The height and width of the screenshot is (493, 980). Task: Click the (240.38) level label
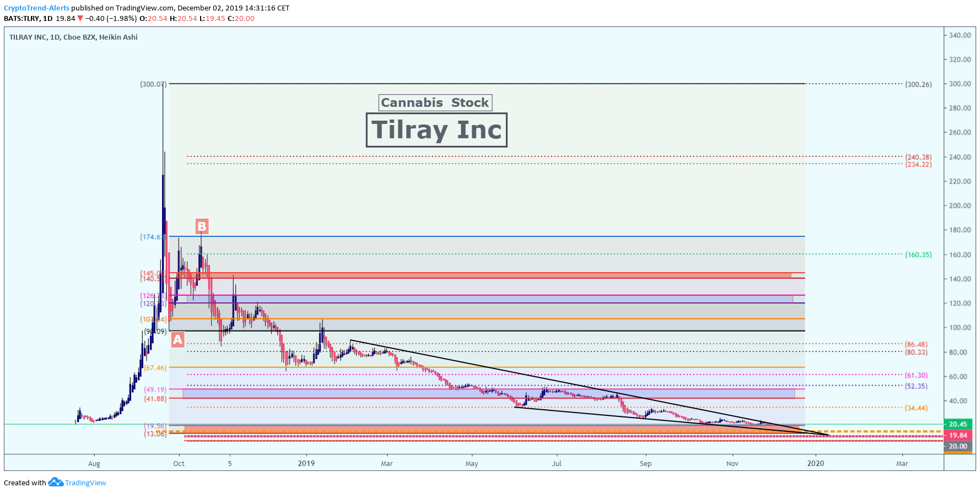pos(918,157)
